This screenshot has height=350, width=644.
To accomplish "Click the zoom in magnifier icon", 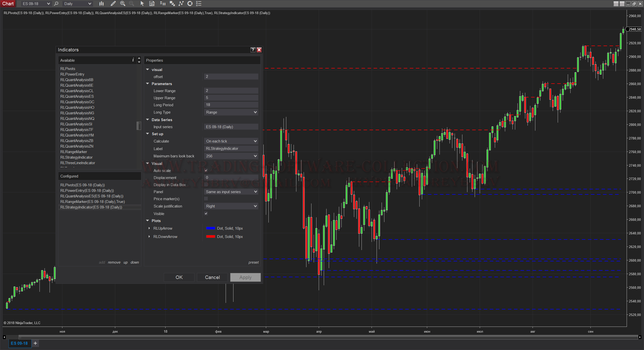I will click(123, 4).
